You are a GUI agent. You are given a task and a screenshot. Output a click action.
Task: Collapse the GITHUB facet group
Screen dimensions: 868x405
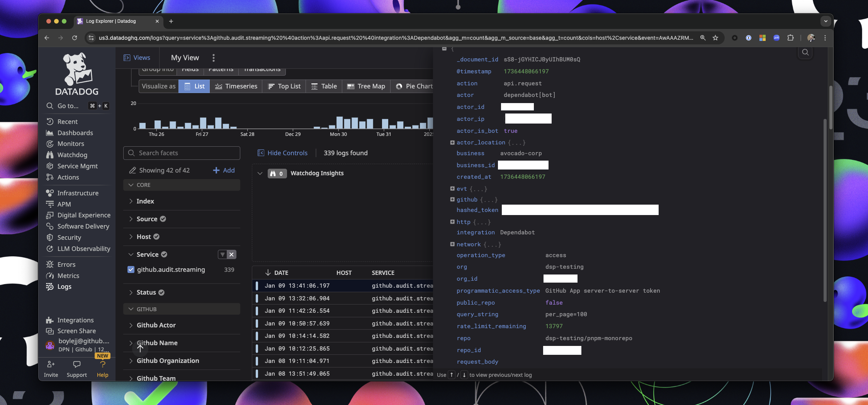pos(182,309)
